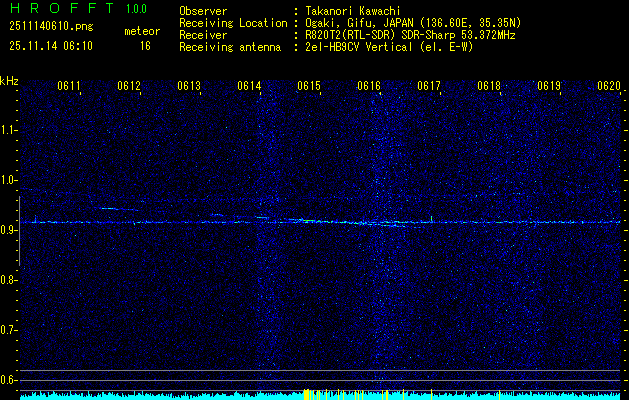Image resolution: width=629 pixels, height=400 pixels.
Task: Click the 0.6 kHz frequency label
Action: click(x=8, y=380)
